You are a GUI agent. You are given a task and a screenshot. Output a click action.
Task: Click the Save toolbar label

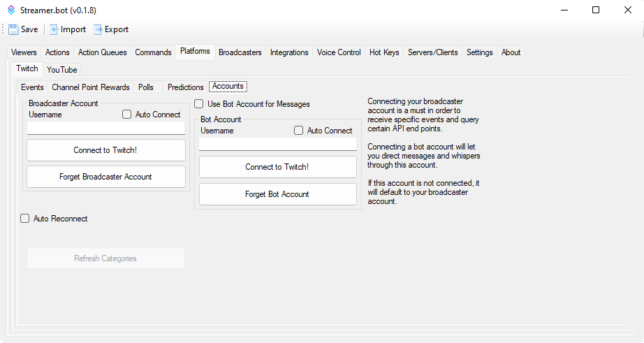click(x=29, y=29)
